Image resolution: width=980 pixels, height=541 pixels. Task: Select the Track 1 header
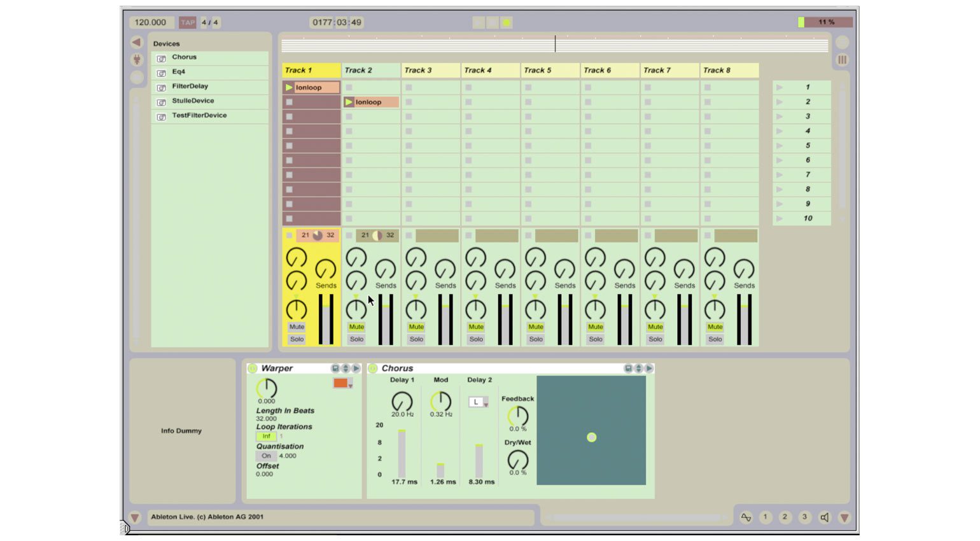(311, 70)
